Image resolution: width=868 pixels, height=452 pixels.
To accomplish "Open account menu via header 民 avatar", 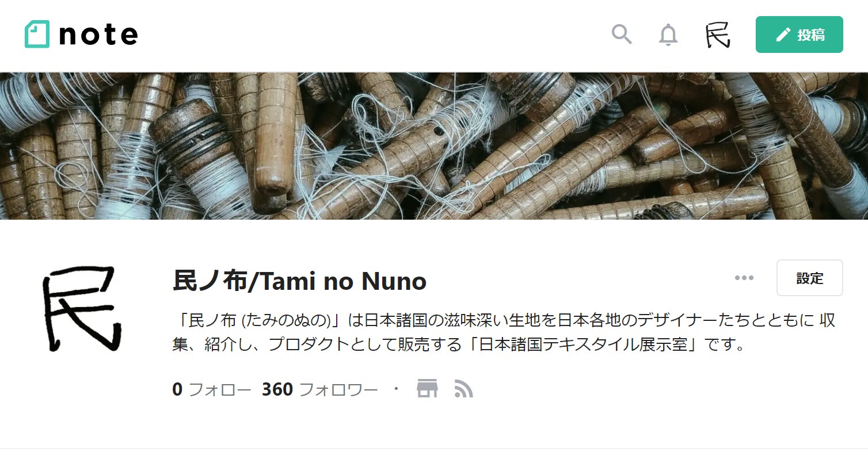I will pyautogui.click(x=718, y=35).
